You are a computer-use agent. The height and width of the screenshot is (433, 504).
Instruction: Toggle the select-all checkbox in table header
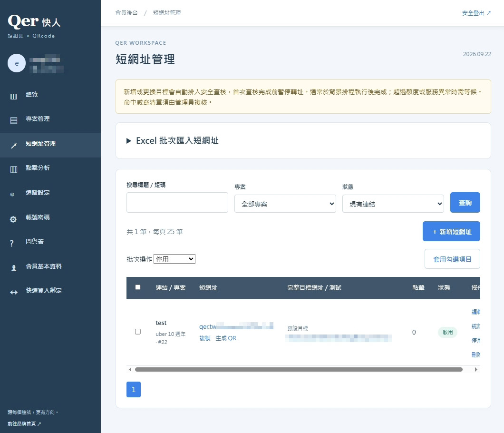click(x=137, y=287)
